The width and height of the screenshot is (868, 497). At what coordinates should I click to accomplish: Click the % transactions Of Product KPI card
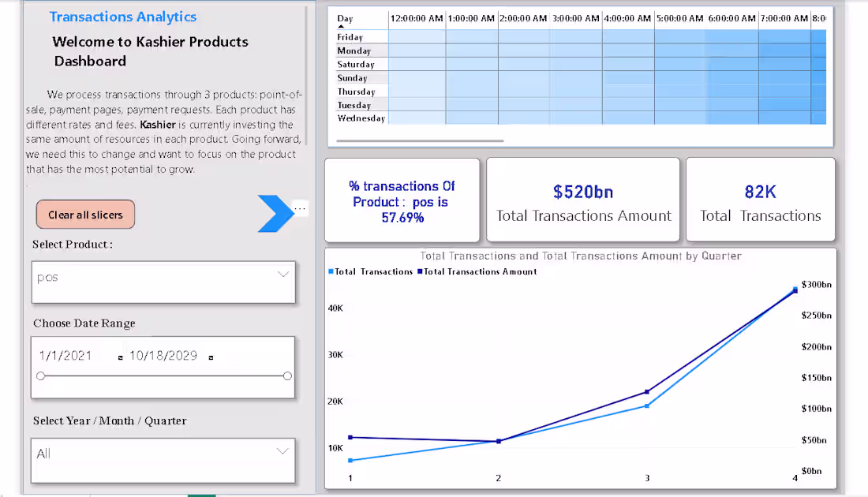(x=402, y=199)
